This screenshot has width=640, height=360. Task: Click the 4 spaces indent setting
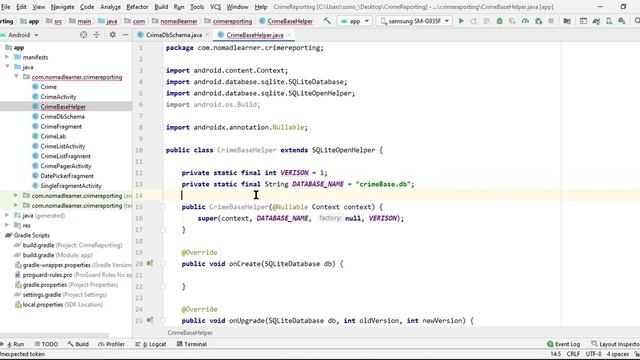pos(618,354)
